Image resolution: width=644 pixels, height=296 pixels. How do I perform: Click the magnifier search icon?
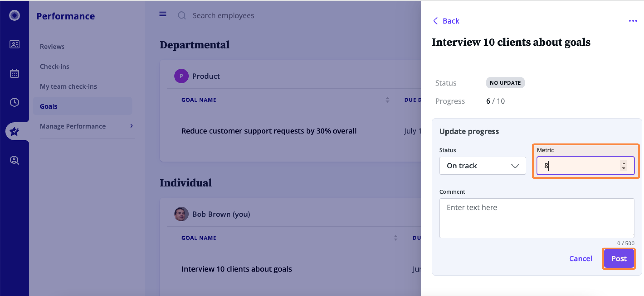point(182,15)
